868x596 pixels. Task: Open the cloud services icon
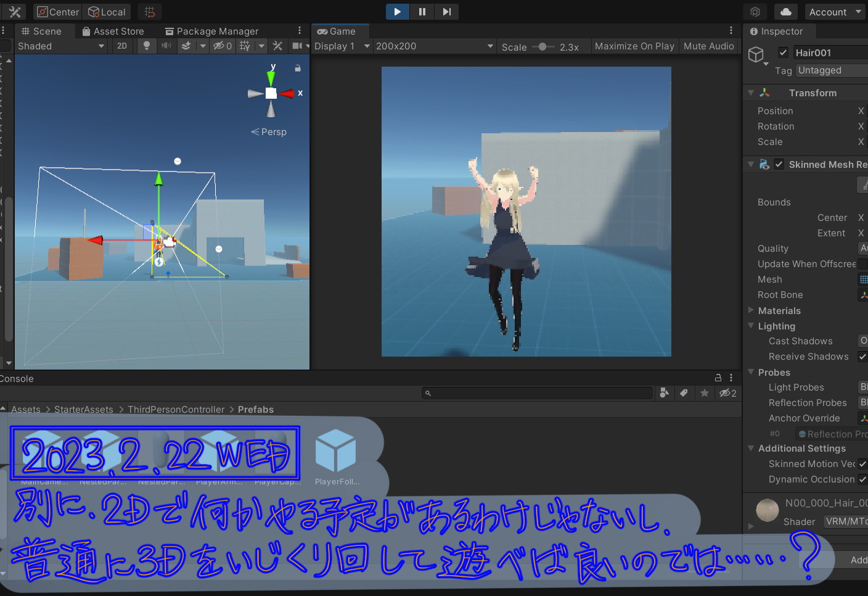click(x=786, y=12)
